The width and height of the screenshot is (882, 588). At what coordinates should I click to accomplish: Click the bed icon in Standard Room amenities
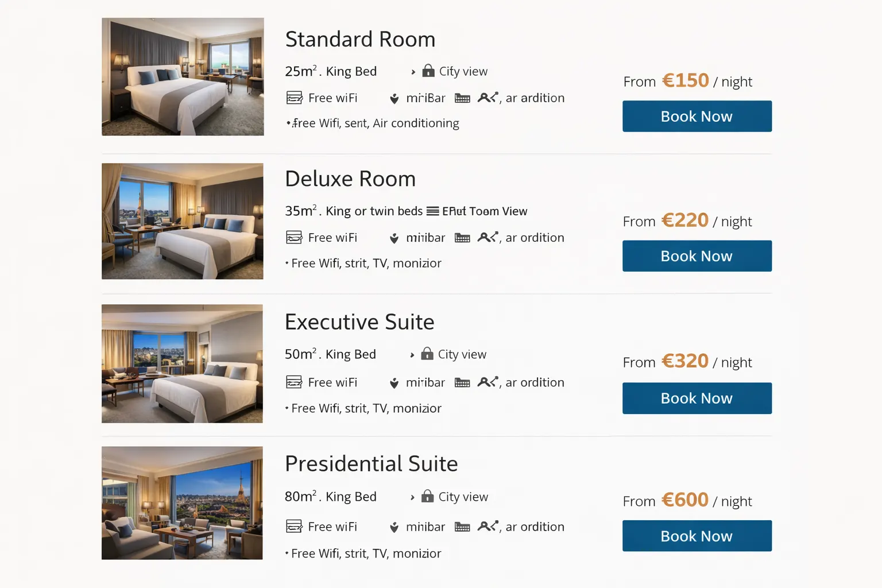tap(462, 98)
